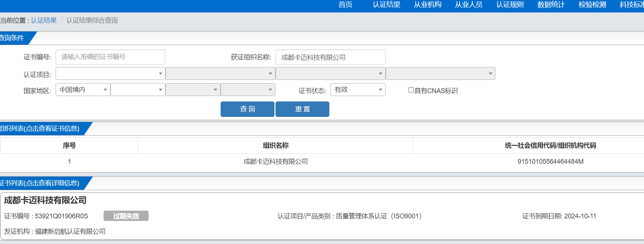Viewport: 644px width, 244px height.
Task: Open the 数据统计 navigation menu
Action: [x=551, y=5]
